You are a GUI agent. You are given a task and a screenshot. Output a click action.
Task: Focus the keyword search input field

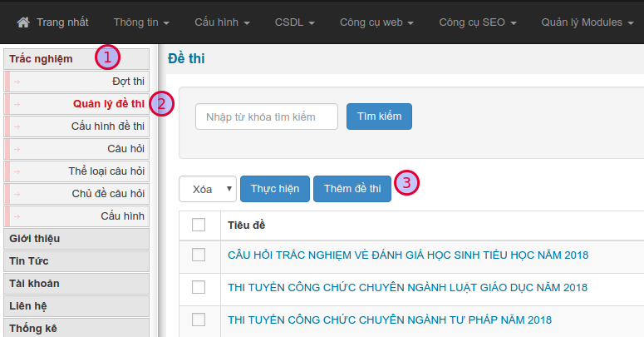click(267, 117)
